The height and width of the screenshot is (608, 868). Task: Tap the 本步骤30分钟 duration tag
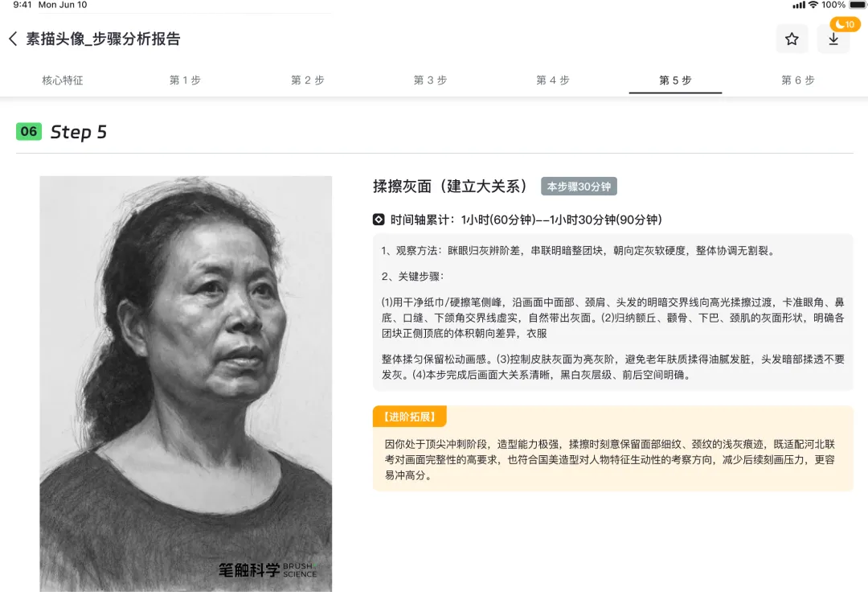point(579,187)
